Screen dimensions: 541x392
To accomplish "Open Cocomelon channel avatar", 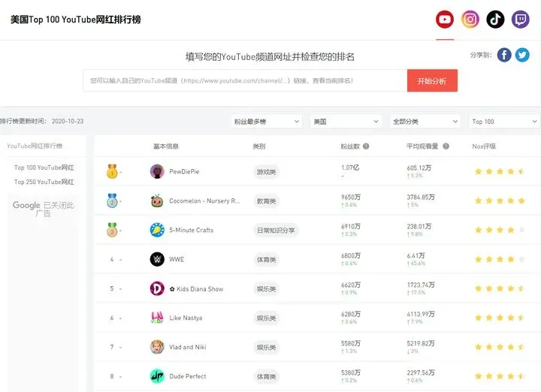I will tap(157, 201).
